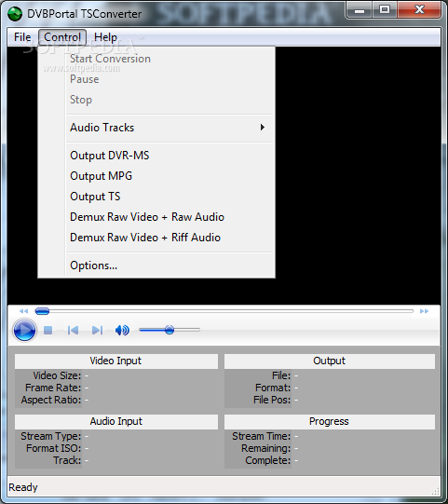The height and width of the screenshot is (504, 448).
Task: Click the Ready status bar text
Action: coord(23,487)
